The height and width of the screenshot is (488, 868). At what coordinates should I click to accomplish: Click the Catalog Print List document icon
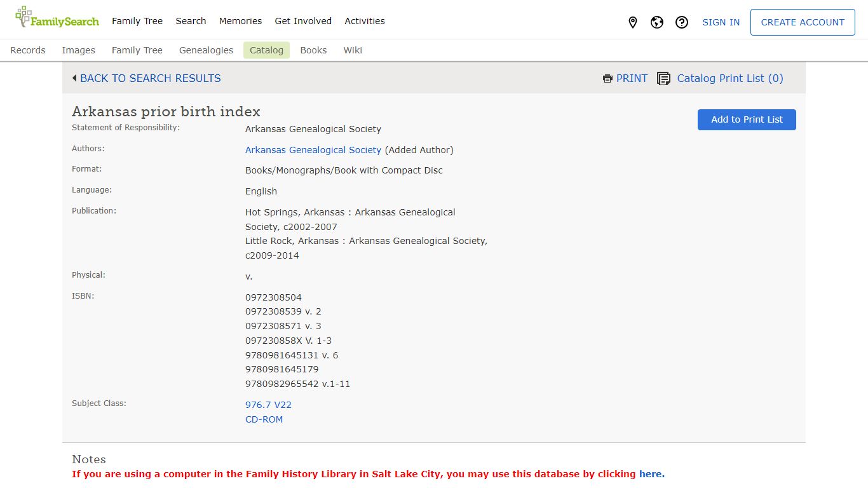(x=663, y=79)
